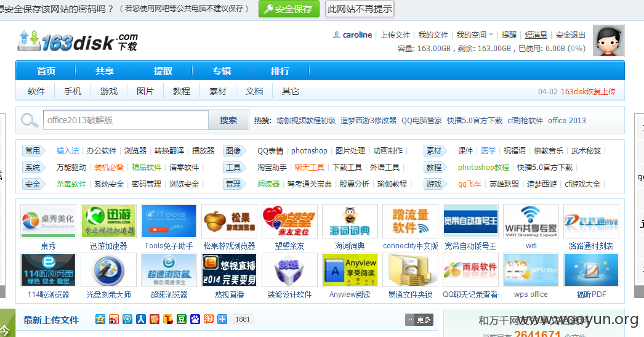Screen dimensions: 644x337
Task: Select 软件 category in sub-navigation
Action: (x=36, y=91)
